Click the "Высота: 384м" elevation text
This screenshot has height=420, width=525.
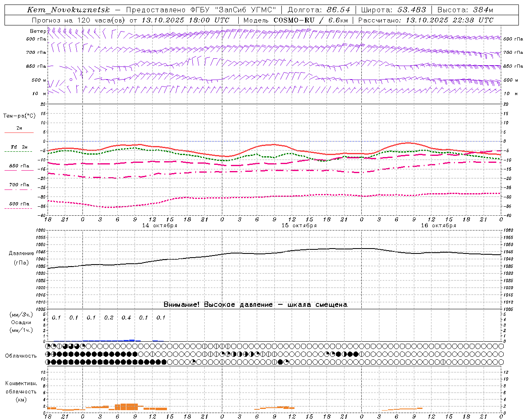pos(465,10)
